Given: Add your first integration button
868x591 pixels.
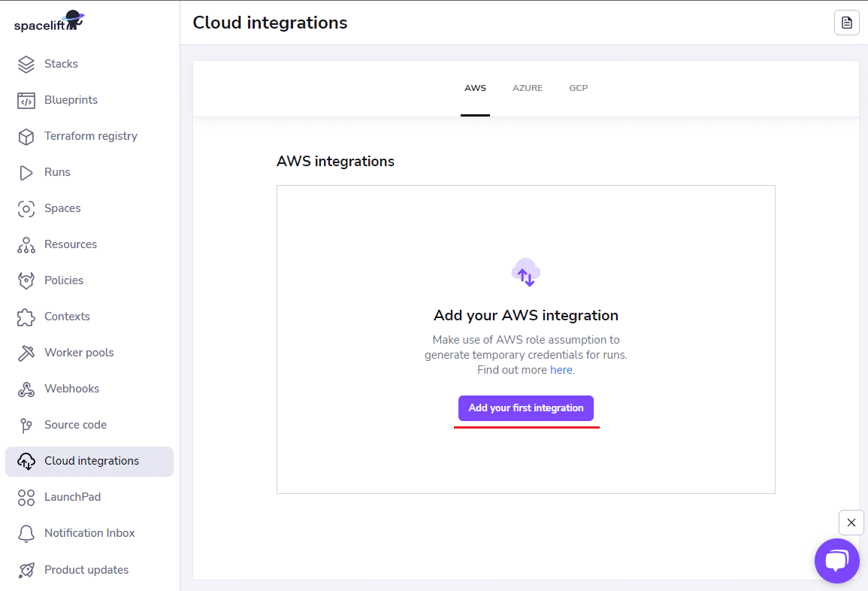Looking at the screenshot, I should tap(526, 408).
